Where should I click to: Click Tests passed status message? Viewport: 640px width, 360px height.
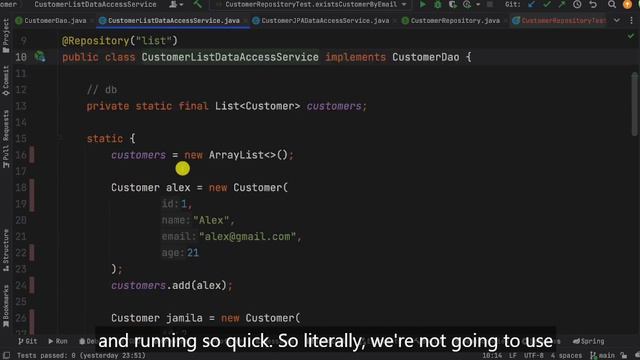click(x=81, y=356)
